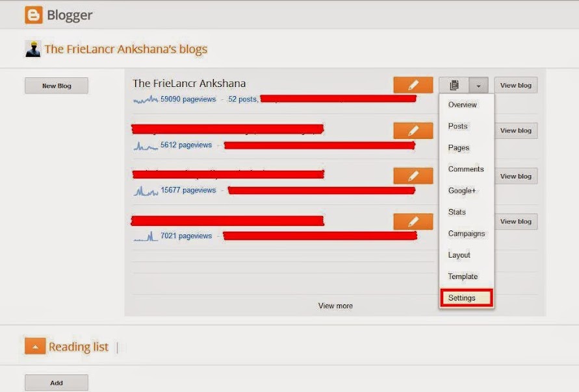
Task: Click the stats sparkline beside 59090 pageviews
Action: click(146, 99)
